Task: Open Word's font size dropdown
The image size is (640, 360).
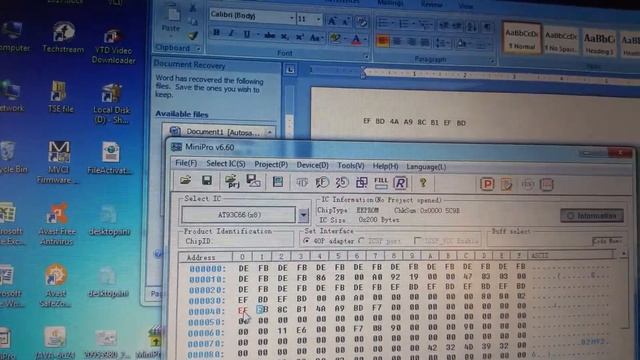Action: pos(318,19)
